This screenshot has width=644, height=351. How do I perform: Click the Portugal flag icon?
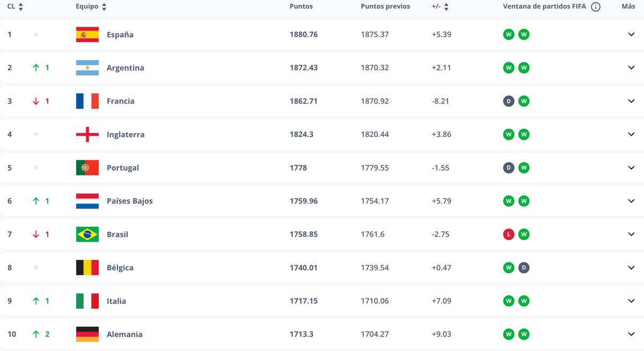click(x=87, y=168)
